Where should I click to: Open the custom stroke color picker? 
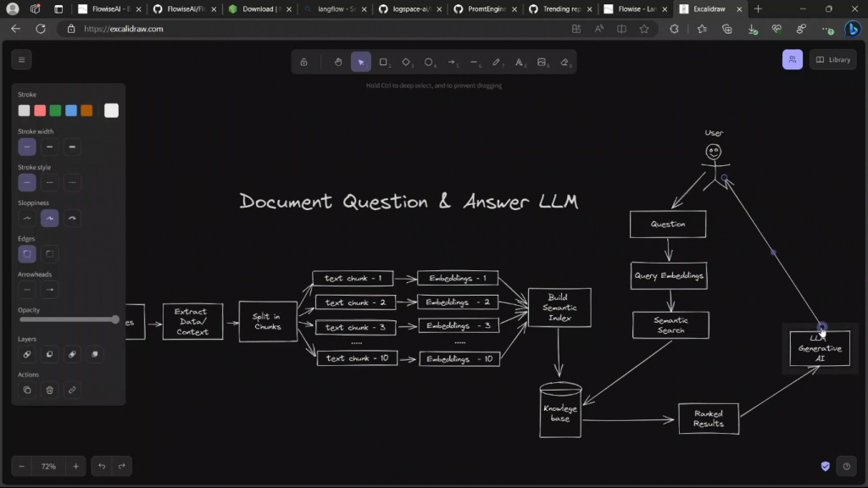[x=111, y=110]
